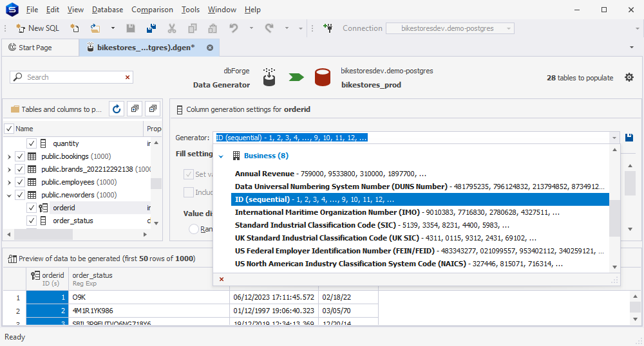Open the Help menu

click(x=252, y=10)
